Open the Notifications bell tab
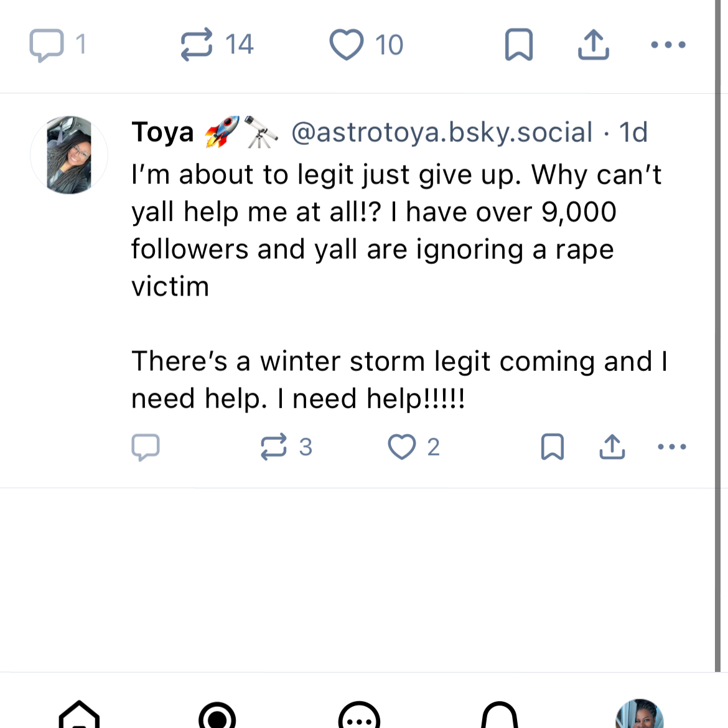This screenshot has width=728, height=728. (500, 716)
